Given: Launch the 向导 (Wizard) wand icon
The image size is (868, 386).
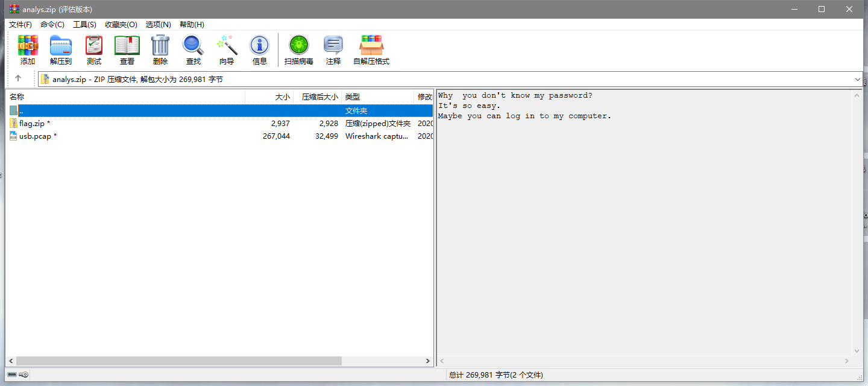Looking at the screenshot, I should click(x=227, y=46).
